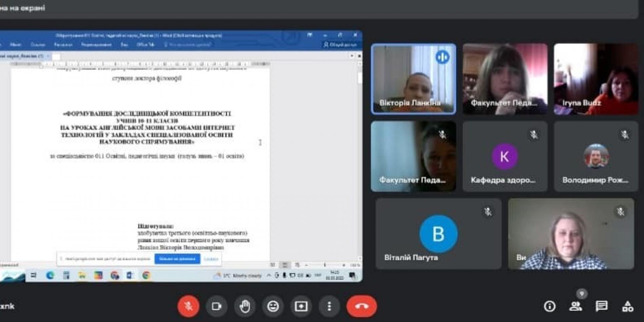Screen dimensions: 644x322
Task: Open File Explorer from the taskbar
Action: pos(82,276)
